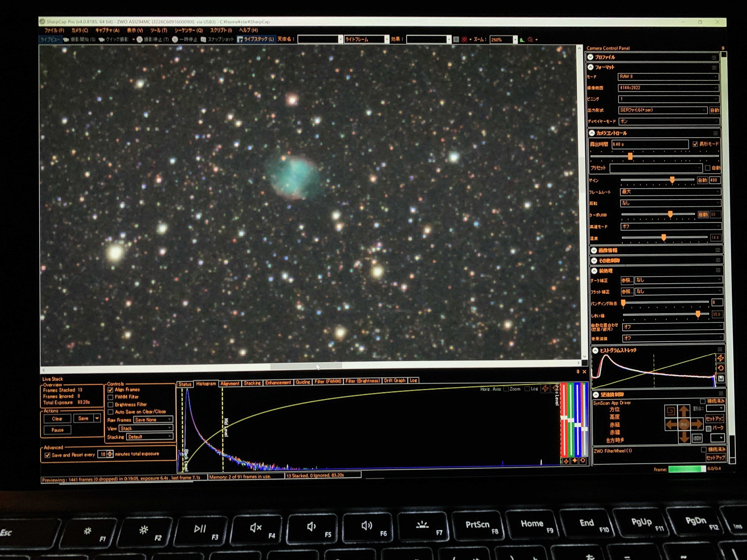Reset the histogram stretch in the side panel
Image resolution: width=747 pixels, height=560 pixels.
tap(721, 368)
